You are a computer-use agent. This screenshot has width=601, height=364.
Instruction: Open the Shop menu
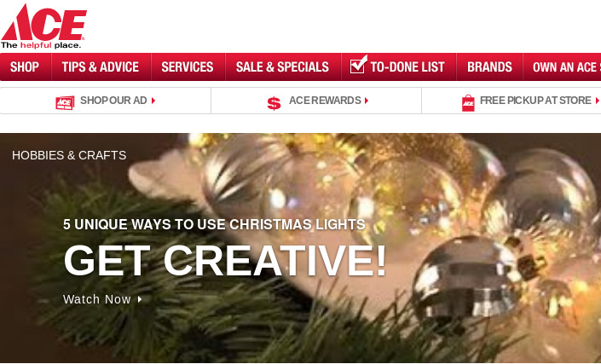tap(26, 67)
